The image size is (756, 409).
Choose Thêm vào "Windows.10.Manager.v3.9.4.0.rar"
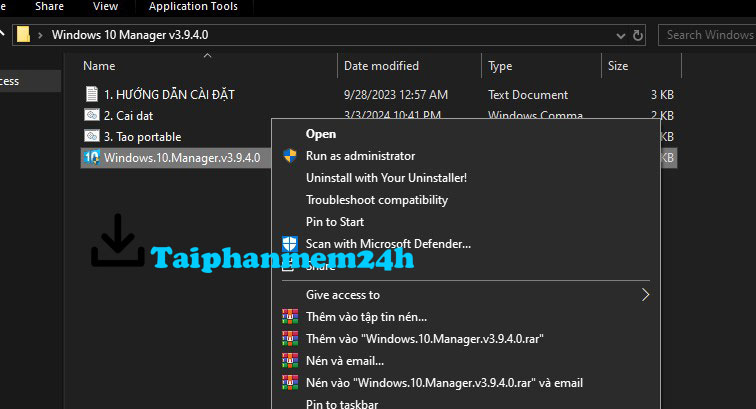point(424,339)
